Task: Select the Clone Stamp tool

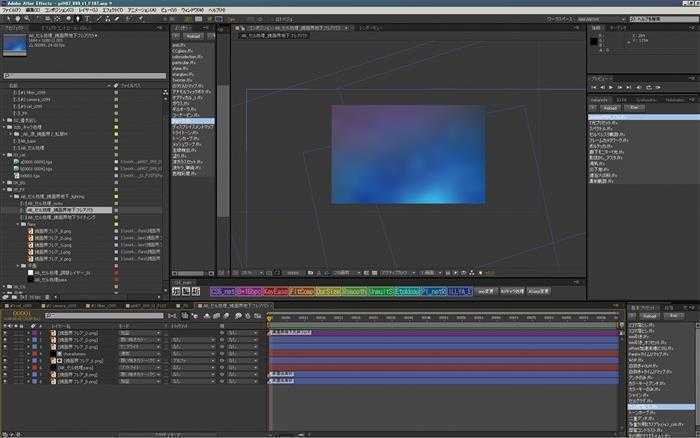Action: 108,19
